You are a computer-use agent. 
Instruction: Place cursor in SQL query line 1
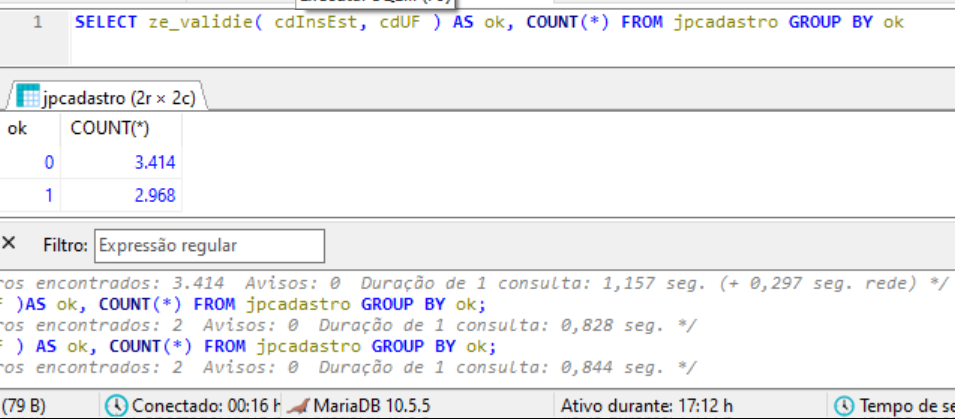click(x=489, y=23)
